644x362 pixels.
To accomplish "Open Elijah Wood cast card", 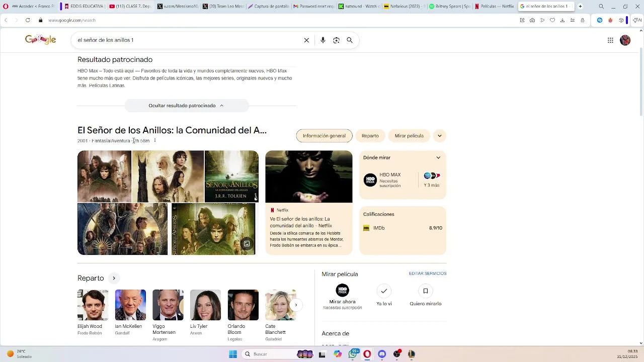I will tap(93, 312).
